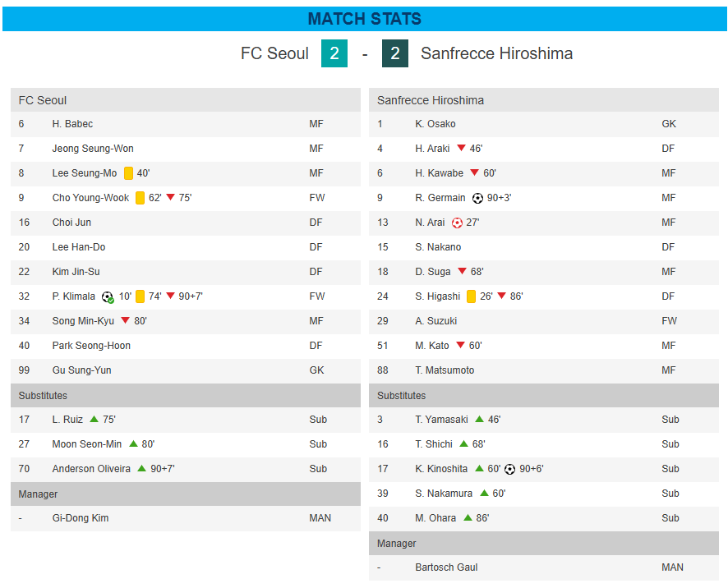Click the goal icon beside P. Klimala

point(108,296)
